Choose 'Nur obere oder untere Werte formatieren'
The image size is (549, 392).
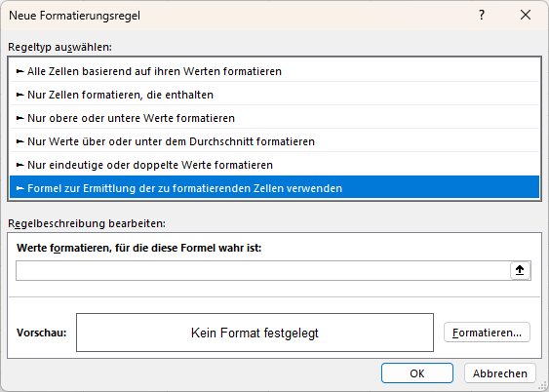coord(275,118)
